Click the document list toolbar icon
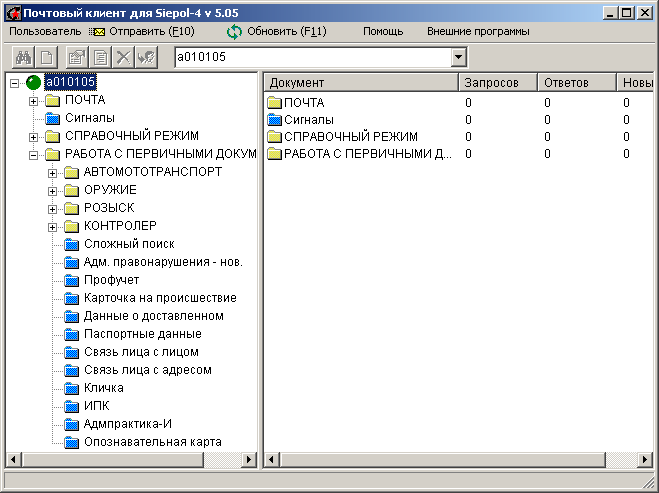The width and height of the screenshot is (659, 493). [100, 57]
